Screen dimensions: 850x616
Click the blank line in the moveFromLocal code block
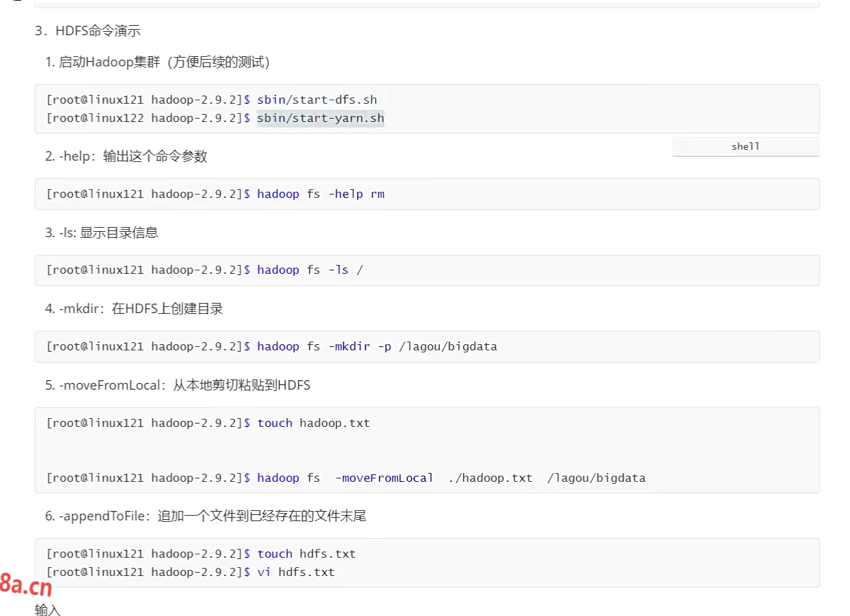click(x=427, y=451)
